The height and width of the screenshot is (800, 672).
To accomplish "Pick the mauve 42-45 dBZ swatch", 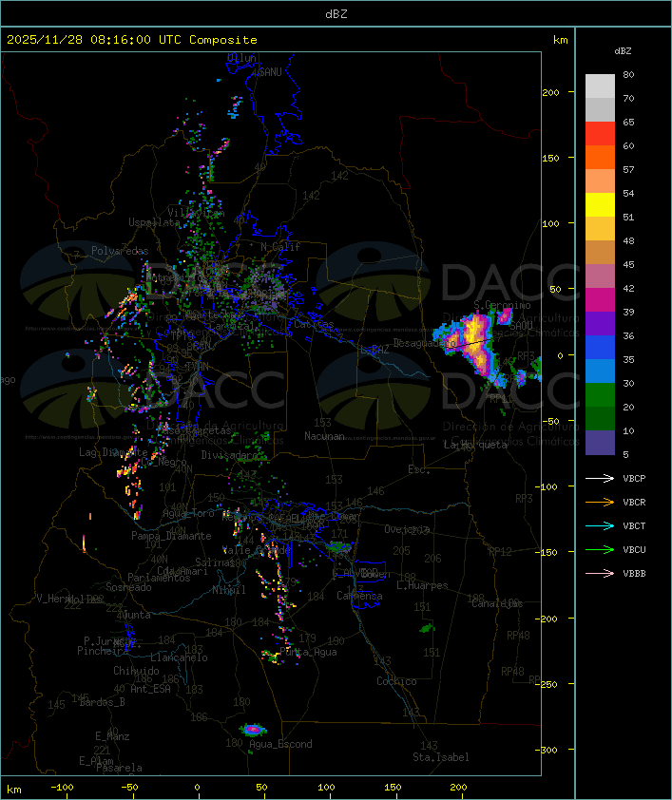I will pyautogui.click(x=600, y=276).
